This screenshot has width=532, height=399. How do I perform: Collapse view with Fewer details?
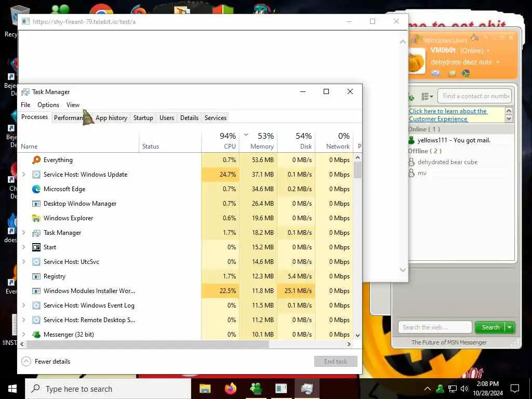click(46, 362)
